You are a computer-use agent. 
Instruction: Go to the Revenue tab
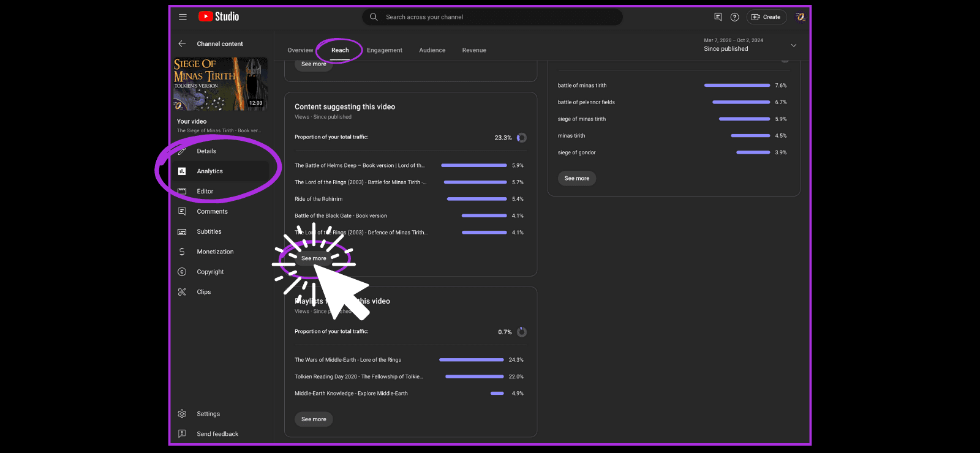(474, 50)
